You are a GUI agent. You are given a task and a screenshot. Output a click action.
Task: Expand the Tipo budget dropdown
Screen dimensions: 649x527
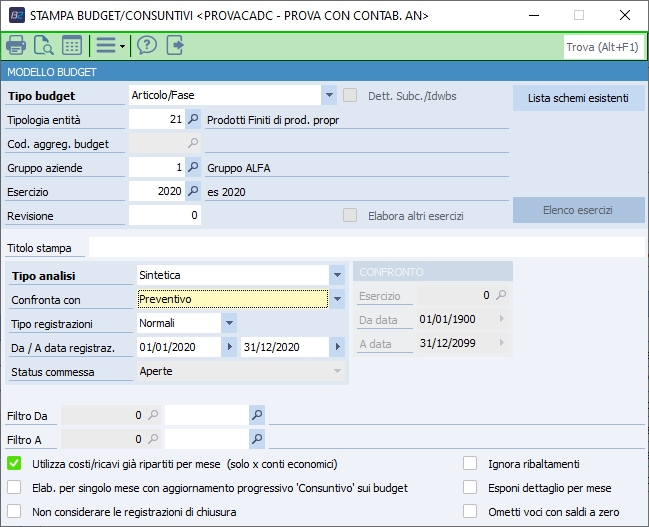(x=329, y=96)
